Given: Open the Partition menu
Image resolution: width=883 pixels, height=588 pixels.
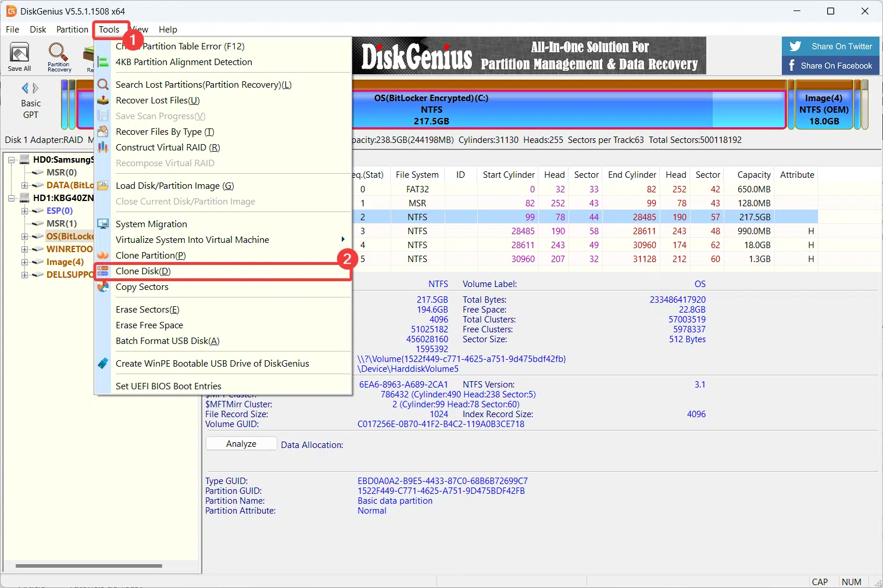Looking at the screenshot, I should click(72, 30).
